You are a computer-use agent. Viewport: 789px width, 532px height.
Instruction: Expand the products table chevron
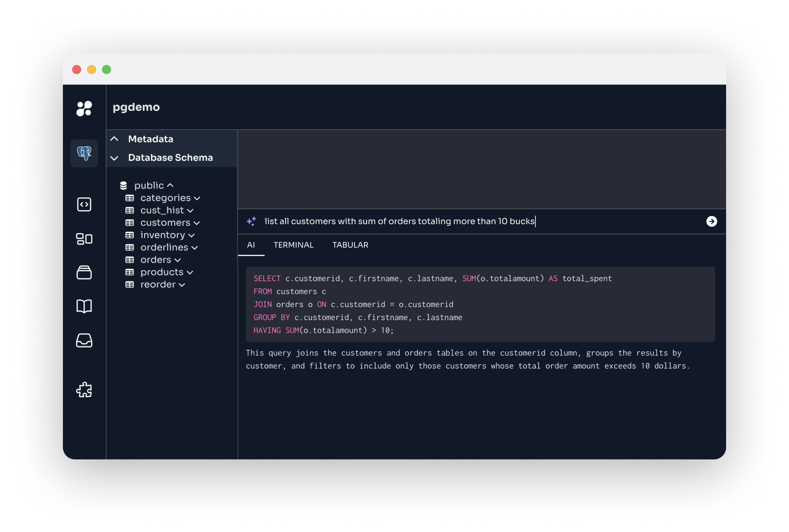point(190,272)
